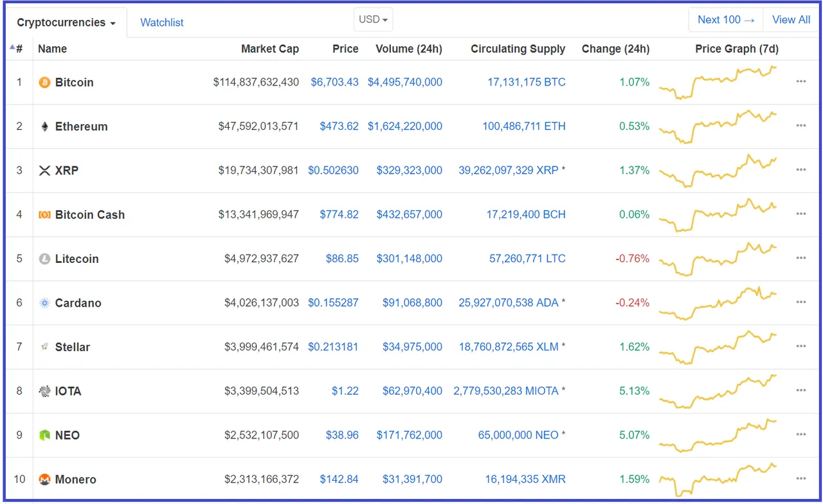Click the Bitcoin coin logo icon
The image size is (823, 504).
click(44, 82)
